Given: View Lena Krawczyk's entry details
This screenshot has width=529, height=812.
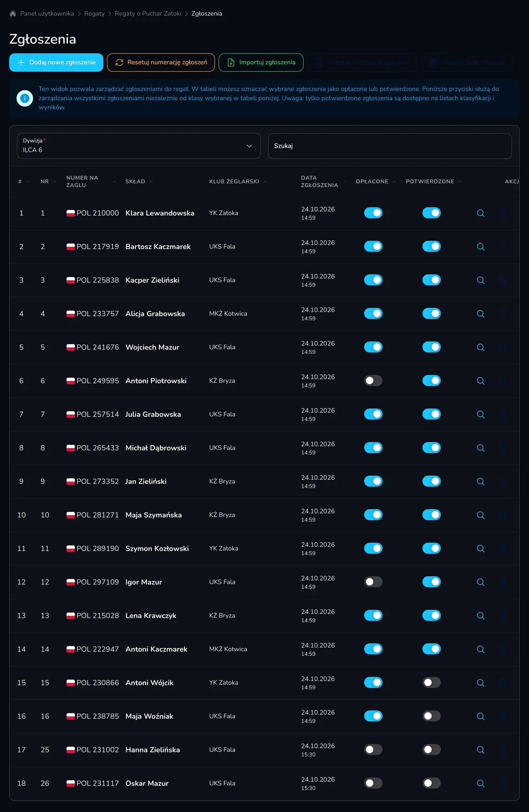Looking at the screenshot, I should click(x=481, y=616).
